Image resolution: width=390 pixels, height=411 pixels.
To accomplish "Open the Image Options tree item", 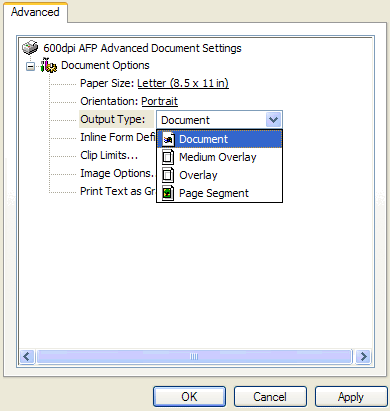I will 117,173.
